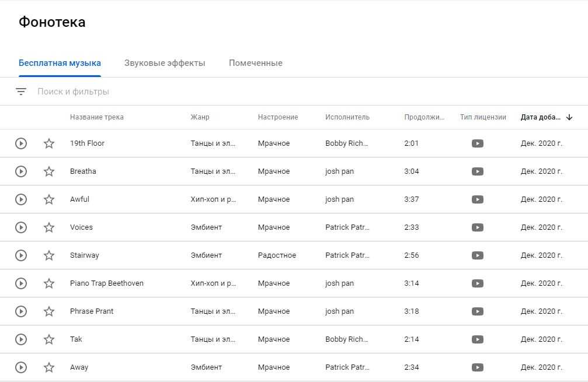The height and width of the screenshot is (382, 588).
Task: Play the Piano Trap Beethoven track
Action: pos(21,283)
